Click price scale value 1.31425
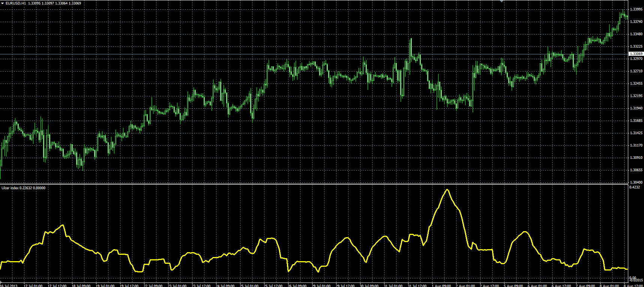The height and width of the screenshot is (287, 644). click(636, 133)
